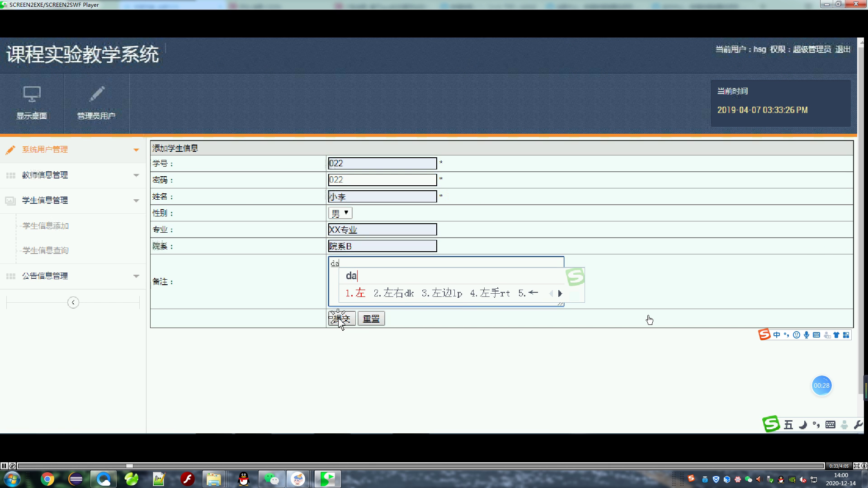Open the 性别 gender dropdown
The width and height of the screenshot is (868, 488).
pyautogui.click(x=340, y=213)
